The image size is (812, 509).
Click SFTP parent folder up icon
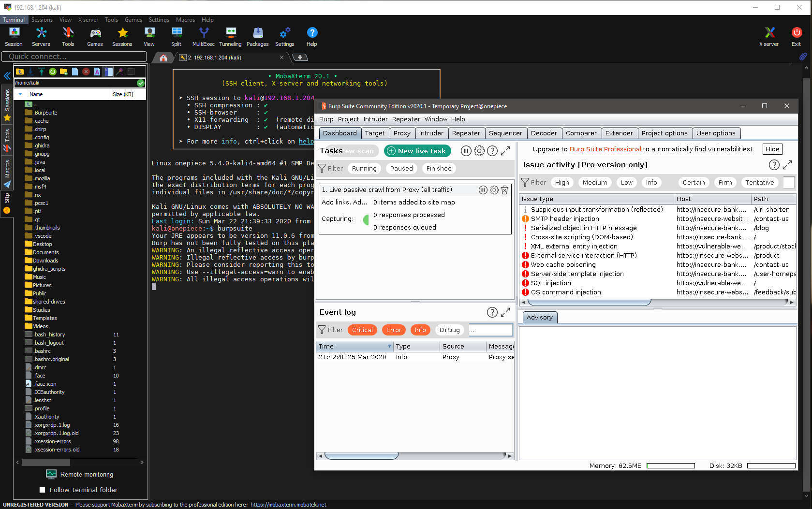click(20, 72)
